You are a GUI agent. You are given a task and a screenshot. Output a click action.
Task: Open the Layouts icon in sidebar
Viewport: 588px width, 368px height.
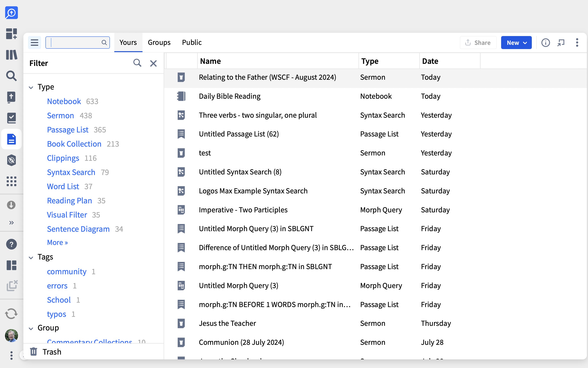tap(12, 265)
